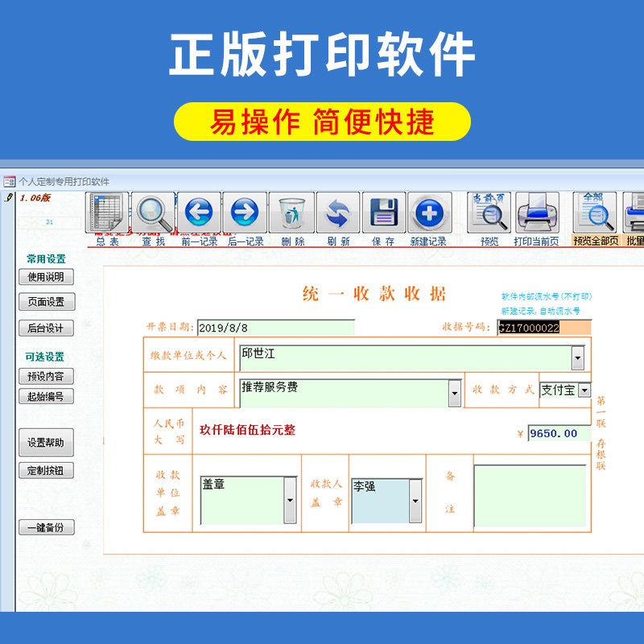Screen dimensions: 644x644
Task: Click the 常用设置 section heading
Action: (x=46, y=258)
